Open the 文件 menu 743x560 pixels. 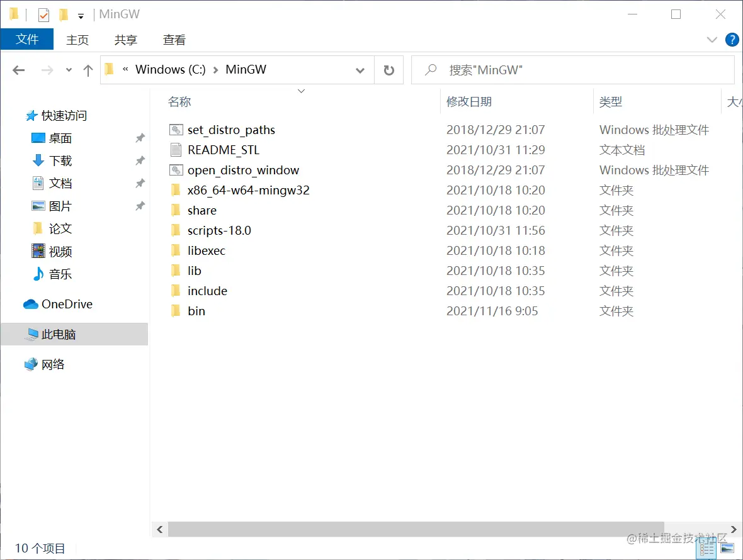click(x=27, y=39)
